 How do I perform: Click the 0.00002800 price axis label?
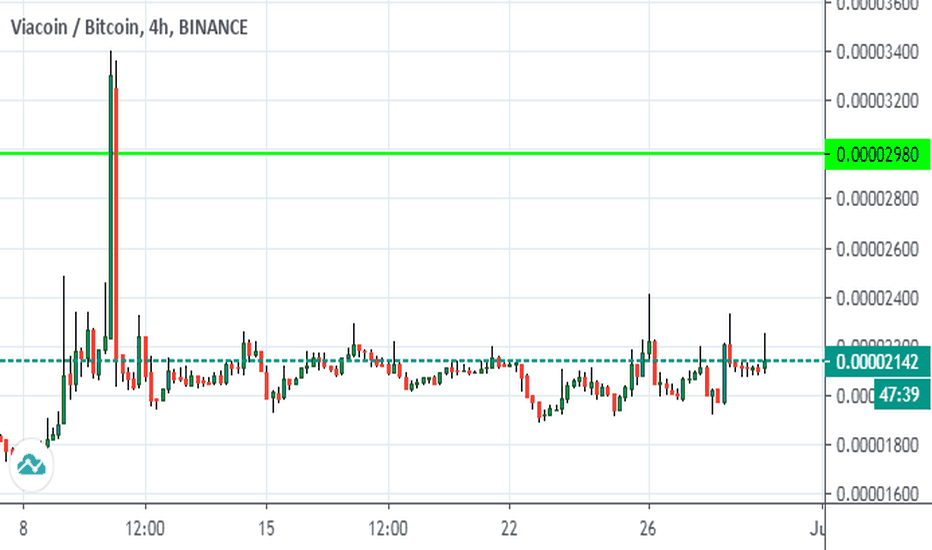tap(877, 199)
